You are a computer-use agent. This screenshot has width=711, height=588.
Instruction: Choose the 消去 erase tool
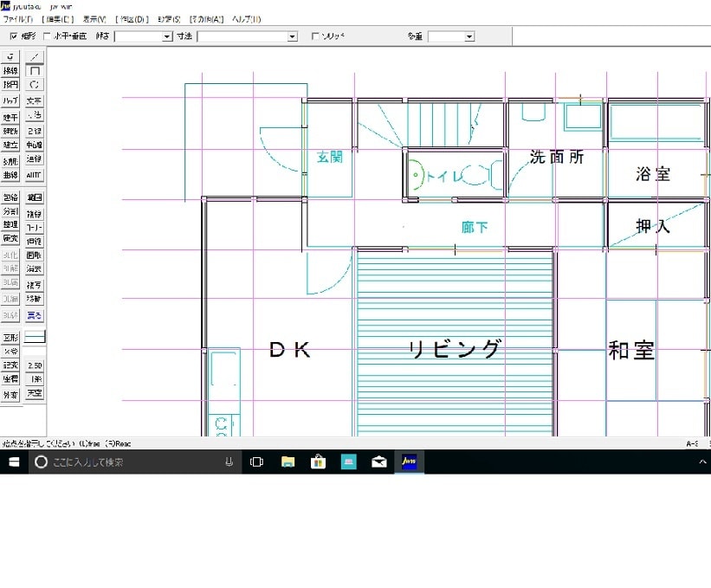point(35,268)
